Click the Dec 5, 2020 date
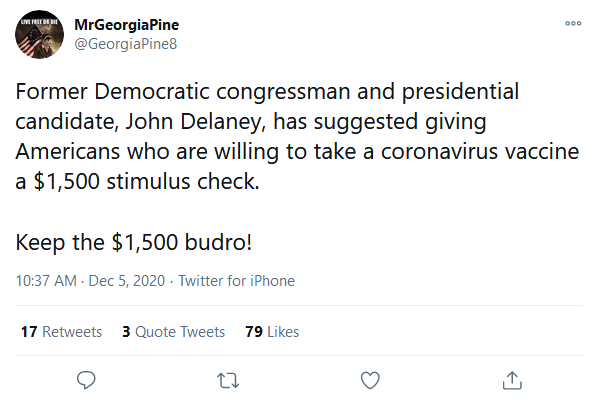 pyautogui.click(x=127, y=281)
